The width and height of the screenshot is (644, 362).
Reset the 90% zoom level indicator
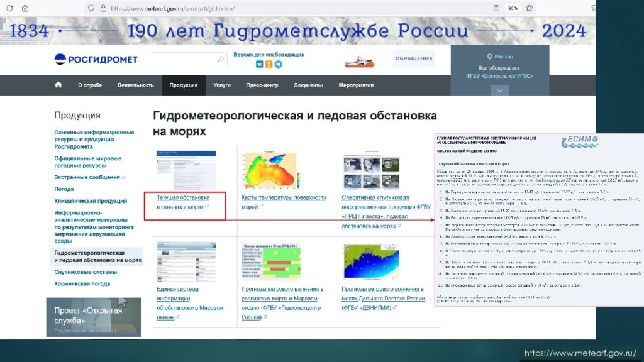512,8
